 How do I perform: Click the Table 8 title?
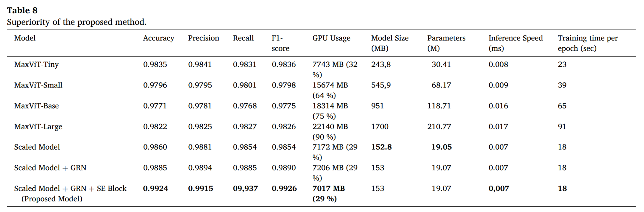click(22, 10)
